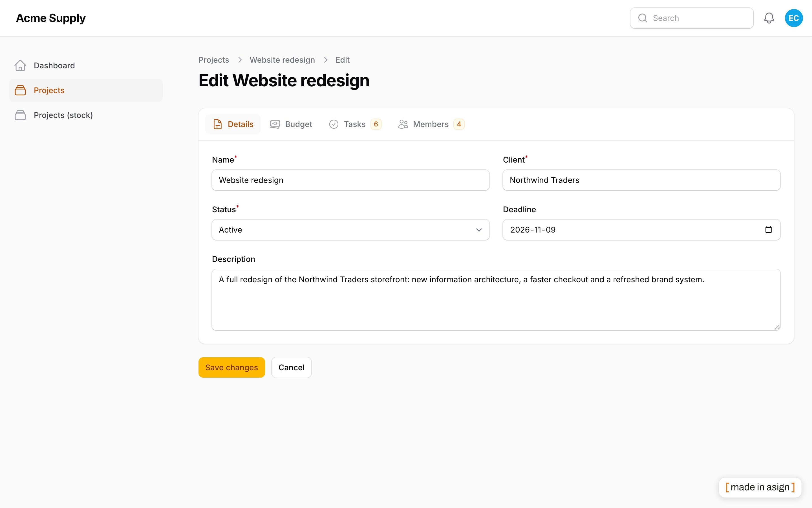Viewport: 812px width, 508px height.
Task: Open the Deadline calendar picker icon
Action: tap(768, 230)
